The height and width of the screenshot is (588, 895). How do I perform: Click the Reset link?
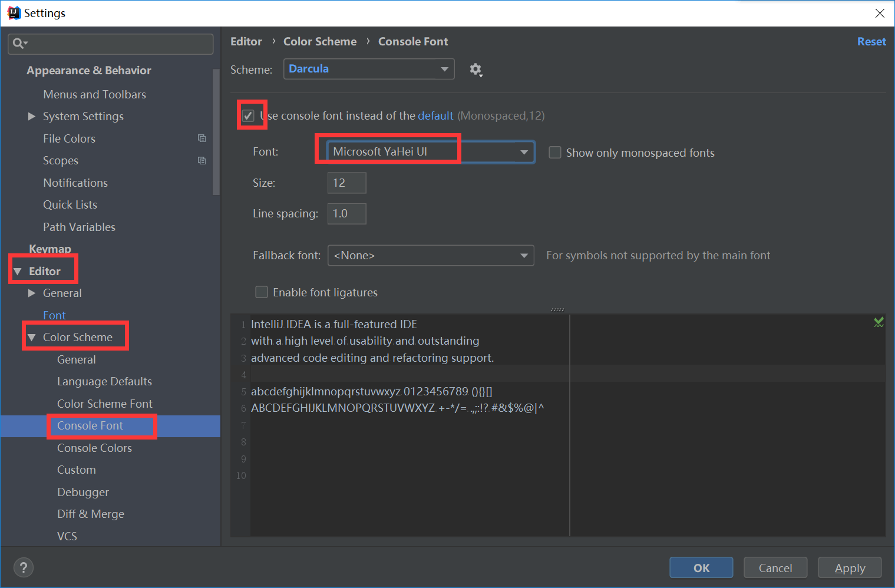871,41
